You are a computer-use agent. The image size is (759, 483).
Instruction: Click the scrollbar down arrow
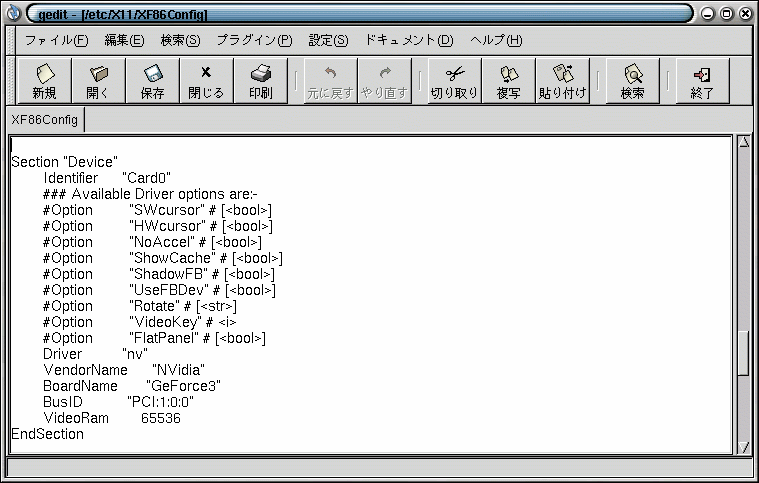(x=744, y=448)
